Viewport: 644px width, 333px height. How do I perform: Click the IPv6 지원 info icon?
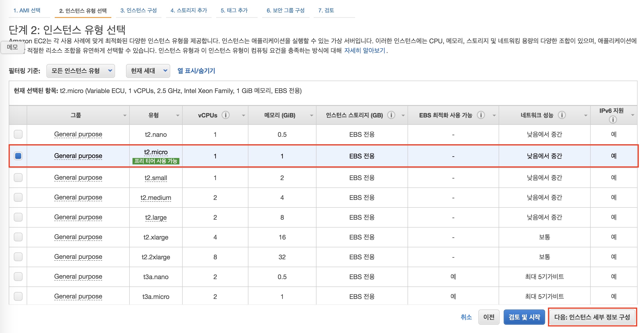point(612,120)
